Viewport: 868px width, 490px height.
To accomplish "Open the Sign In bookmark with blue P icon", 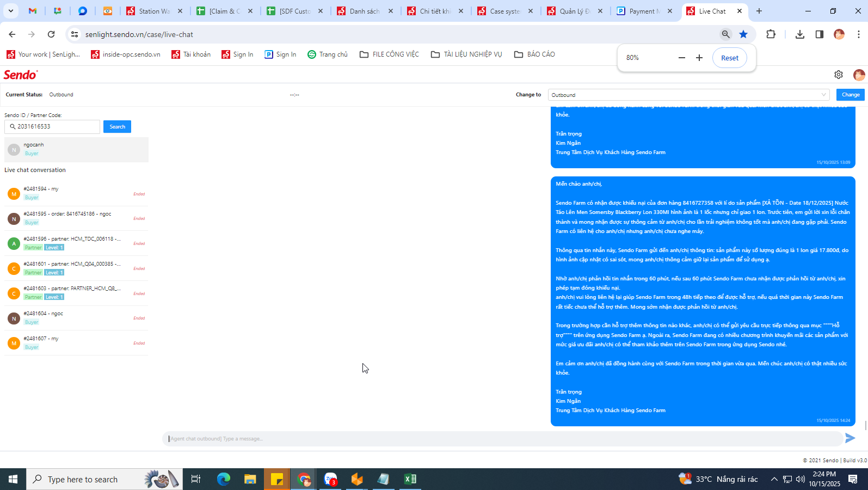I will point(280,54).
